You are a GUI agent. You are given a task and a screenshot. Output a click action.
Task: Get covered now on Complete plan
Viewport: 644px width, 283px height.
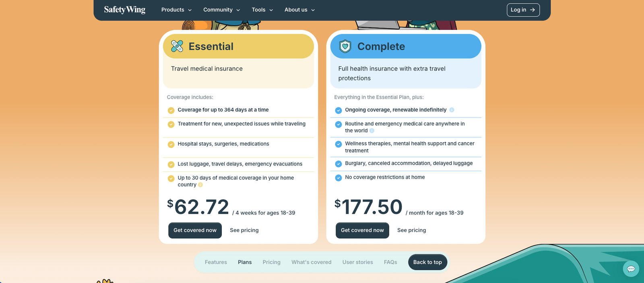[362, 230]
